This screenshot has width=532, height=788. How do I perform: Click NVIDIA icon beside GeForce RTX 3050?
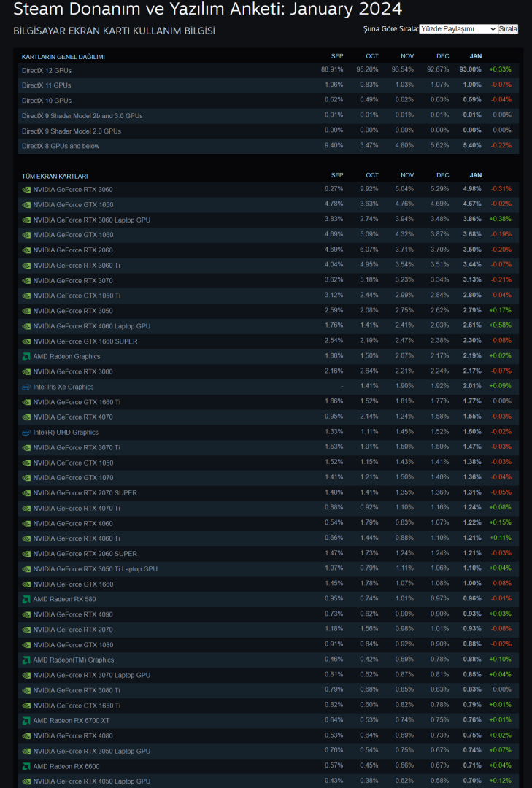26,311
